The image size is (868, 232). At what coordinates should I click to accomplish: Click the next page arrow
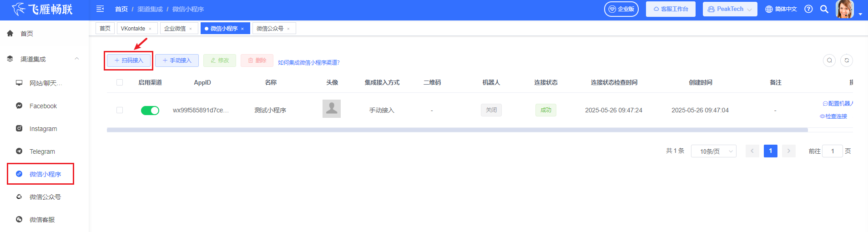(x=789, y=151)
